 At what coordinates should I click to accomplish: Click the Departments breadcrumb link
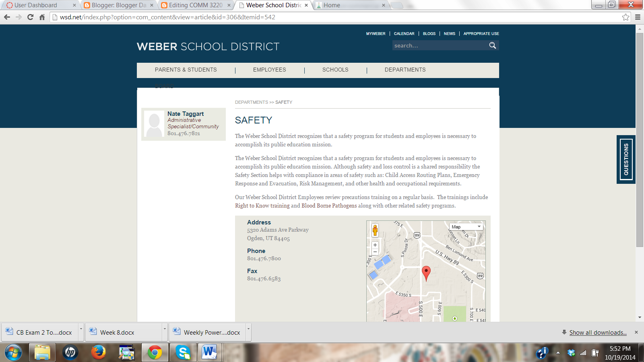click(x=252, y=102)
